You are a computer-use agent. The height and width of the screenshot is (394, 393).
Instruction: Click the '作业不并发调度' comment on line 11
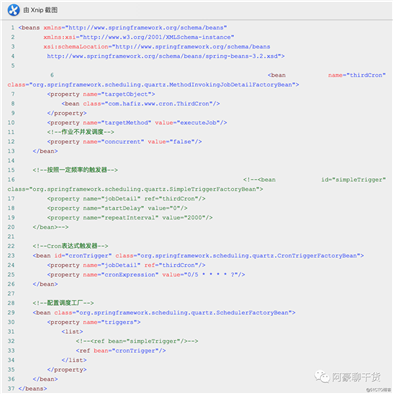click(x=81, y=132)
